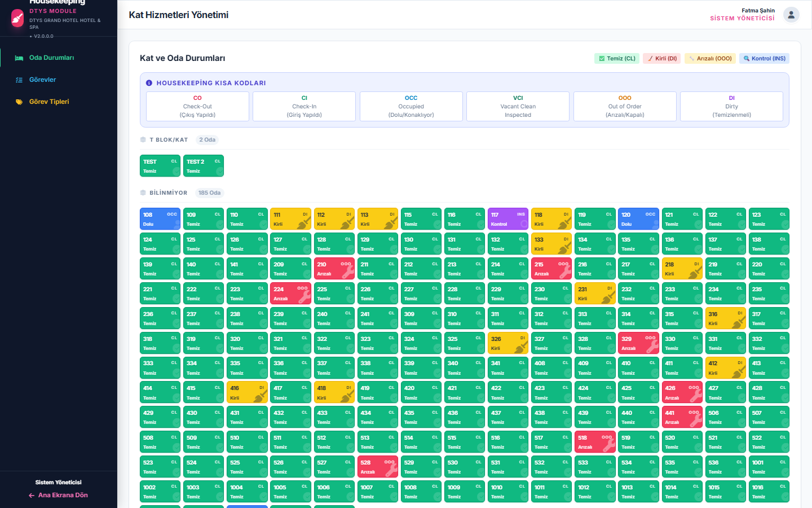Click the Ana Ekrana Dön link

coord(59,495)
